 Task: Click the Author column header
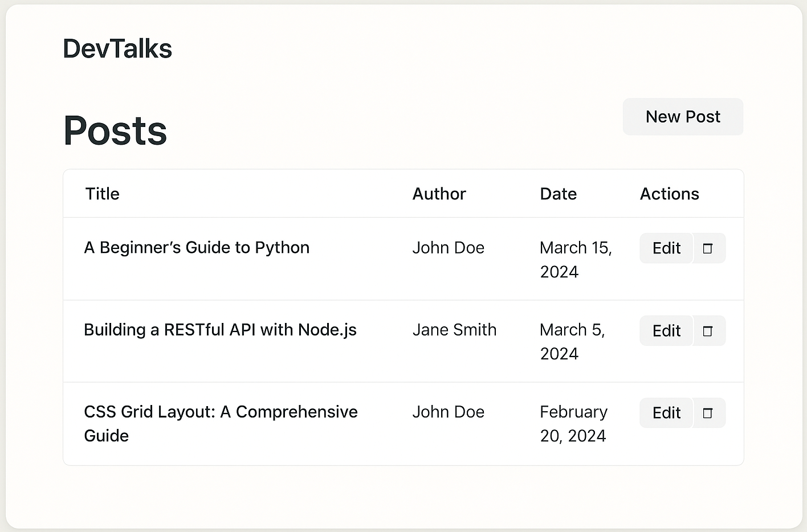(x=439, y=194)
